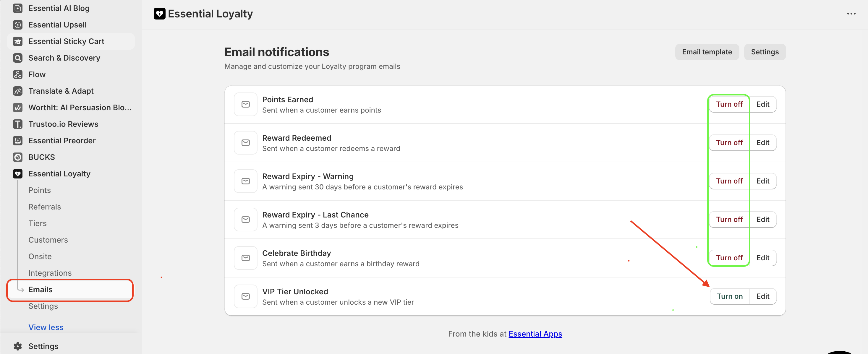
Task: Click the BUCKS app icon
Action: pyautogui.click(x=17, y=157)
